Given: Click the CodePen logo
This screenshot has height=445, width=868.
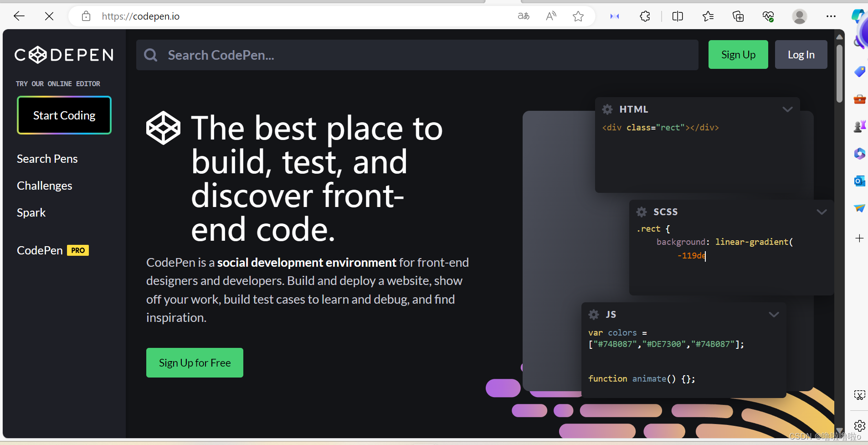Looking at the screenshot, I should [64, 55].
